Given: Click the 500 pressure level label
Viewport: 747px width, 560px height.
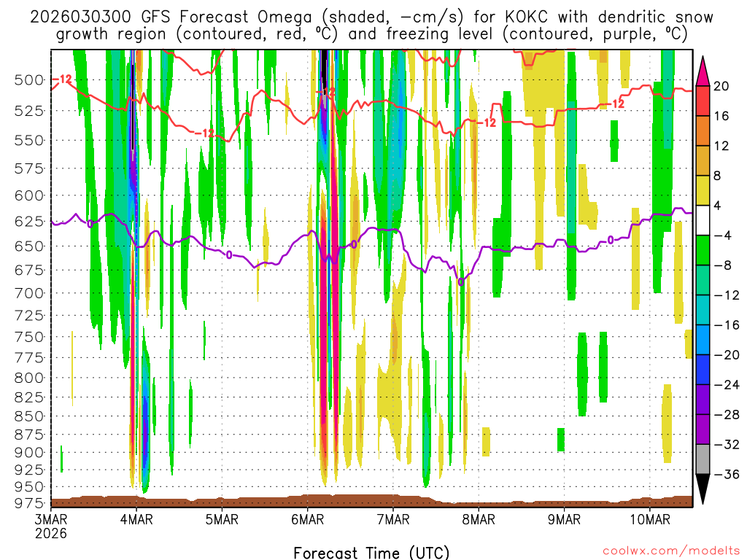Looking at the screenshot, I should [29, 80].
